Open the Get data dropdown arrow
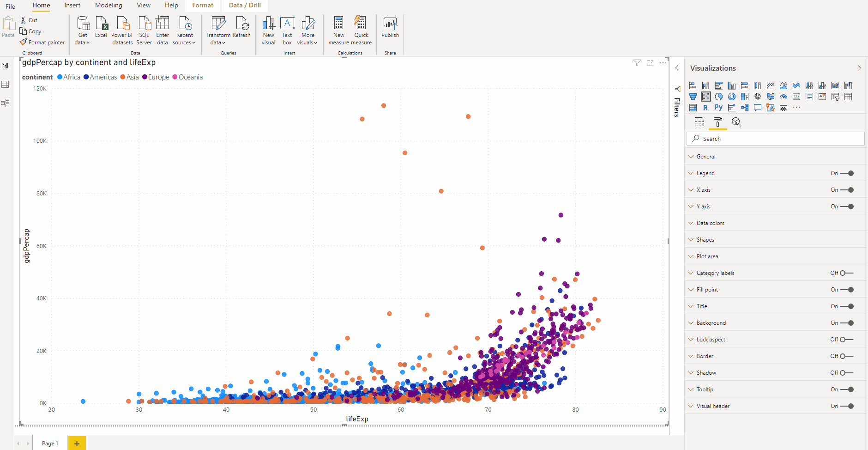This screenshot has height=450, width=868. tap(88, 43)
